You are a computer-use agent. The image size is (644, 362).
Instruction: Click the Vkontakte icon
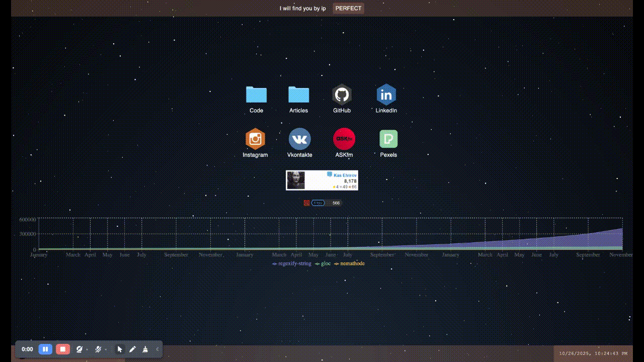tap(299, 139)
